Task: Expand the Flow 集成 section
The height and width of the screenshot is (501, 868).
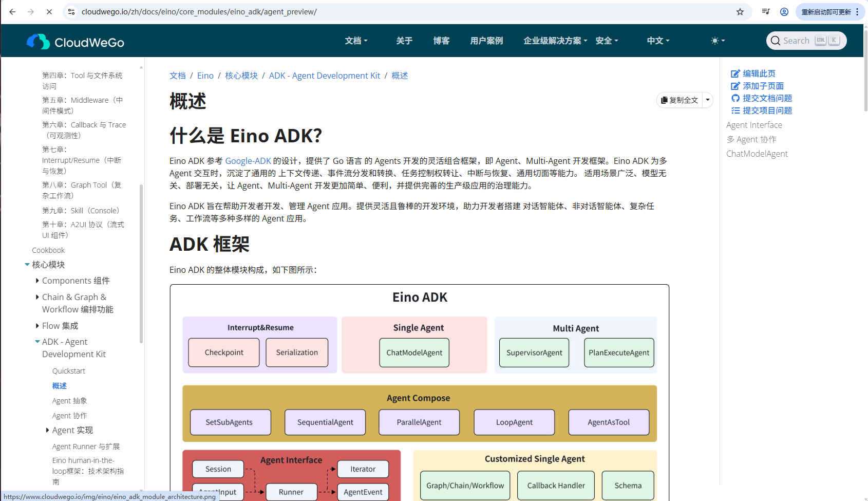Action: click(x=37, y=326)
